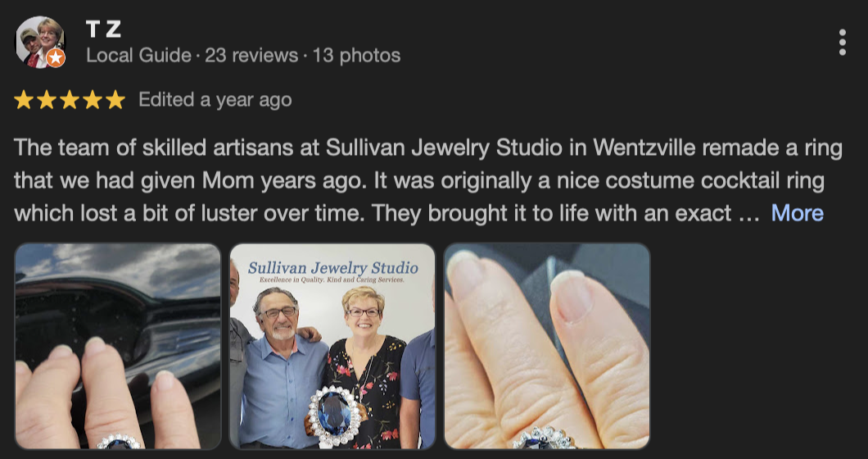Click the orange Local Guide star badge
This screenshot has height=459, width=868.
pyautogui.click(x=56, y=57)
